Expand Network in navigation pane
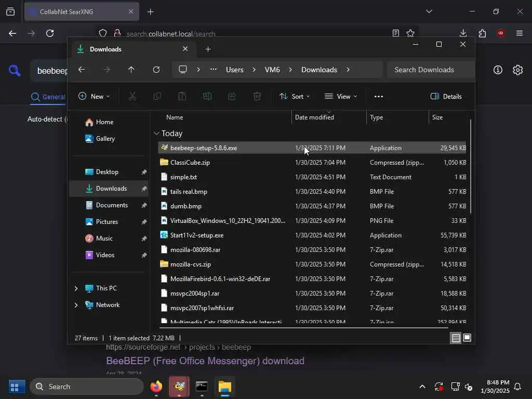The width and height of the screenshot is (532, 399). pyautogui.click(x=76, y=305)
